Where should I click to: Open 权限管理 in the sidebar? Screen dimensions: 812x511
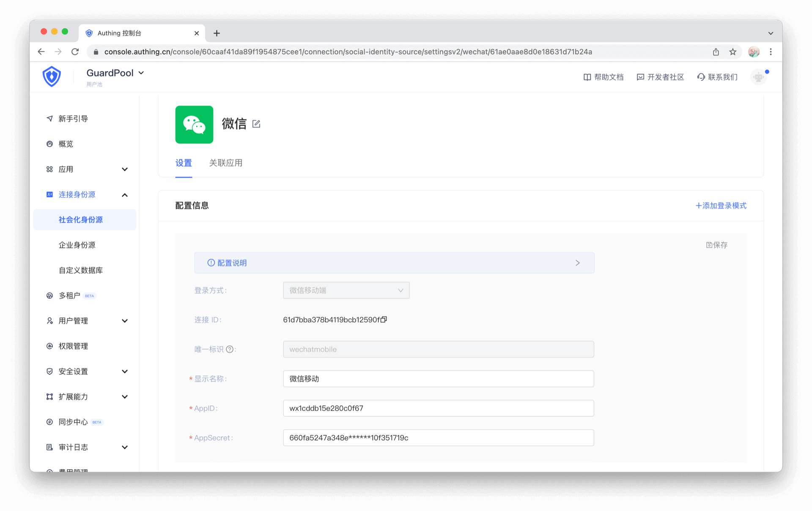coord(73,346)
